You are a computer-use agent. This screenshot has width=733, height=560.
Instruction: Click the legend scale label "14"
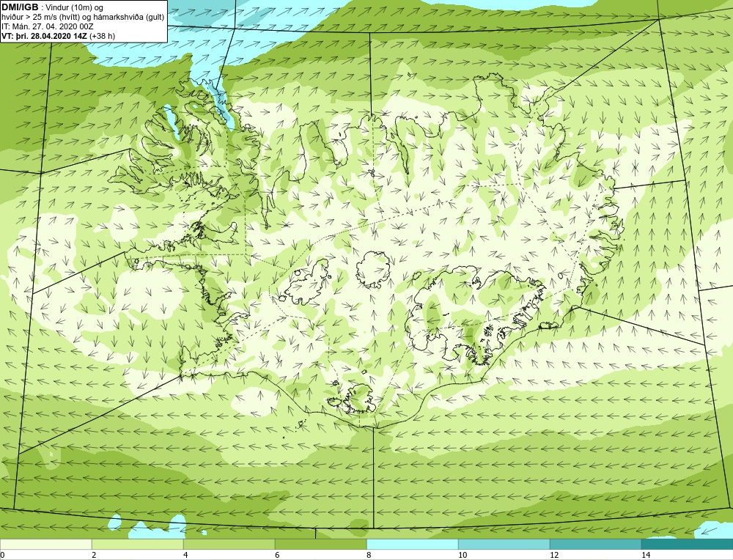[x=646, y=555]
